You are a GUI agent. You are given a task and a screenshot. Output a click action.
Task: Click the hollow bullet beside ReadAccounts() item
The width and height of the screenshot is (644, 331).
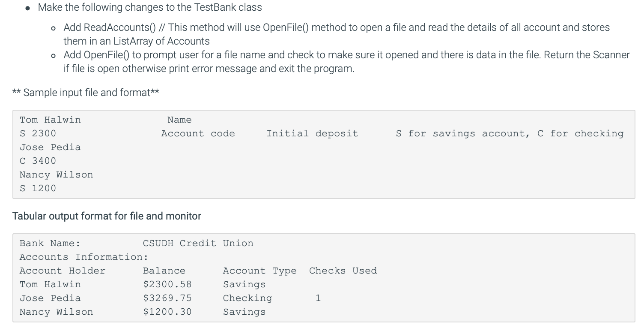click(x=53, y=28)
